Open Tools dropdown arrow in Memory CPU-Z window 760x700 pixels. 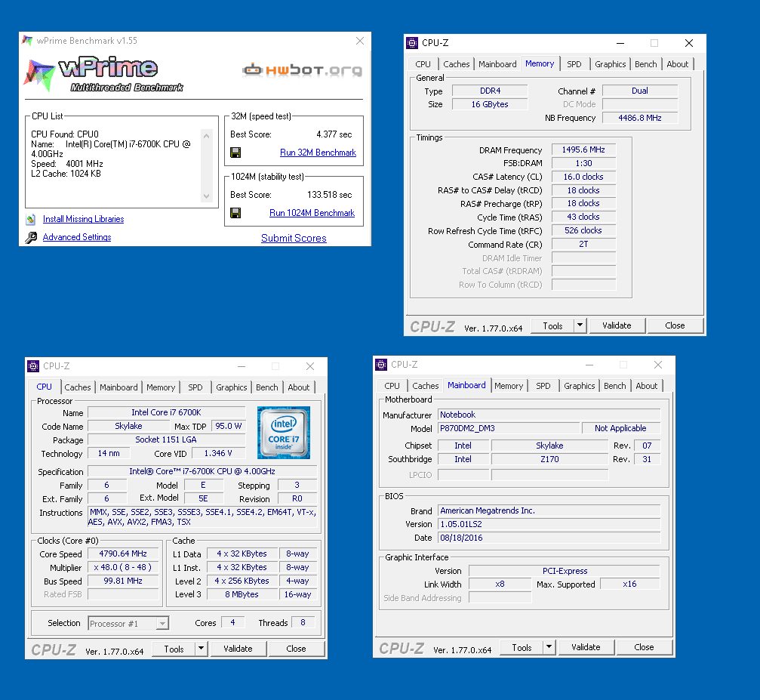580,325
